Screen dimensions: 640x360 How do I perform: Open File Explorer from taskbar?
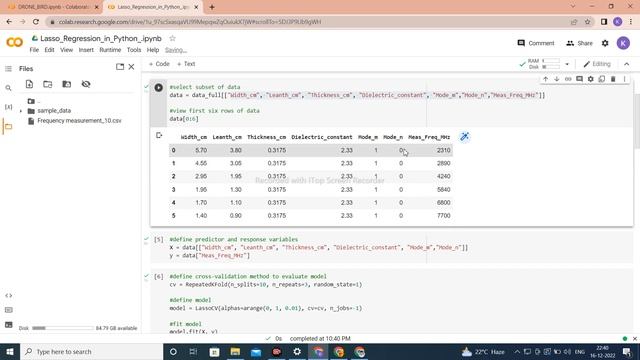[x=235, y=351]
